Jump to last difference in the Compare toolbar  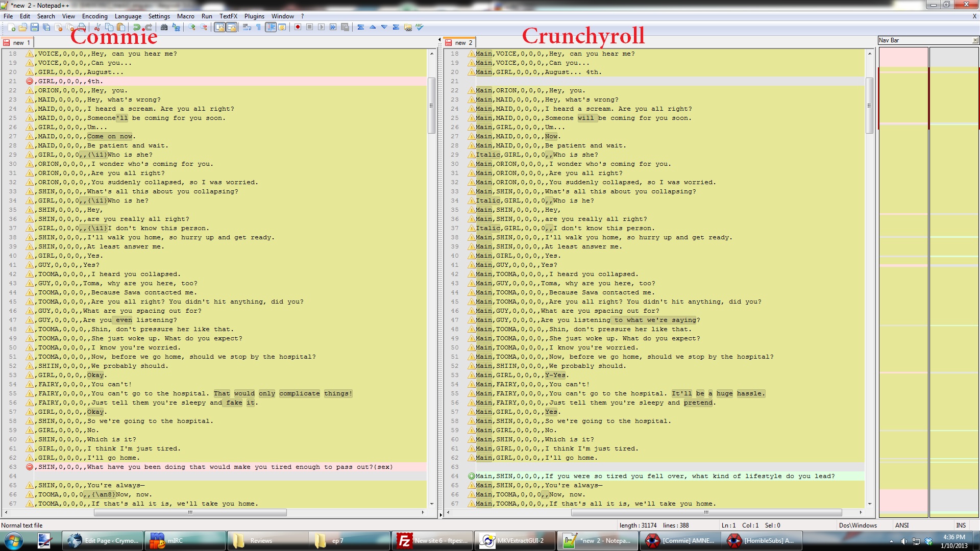tap(396, 27)
